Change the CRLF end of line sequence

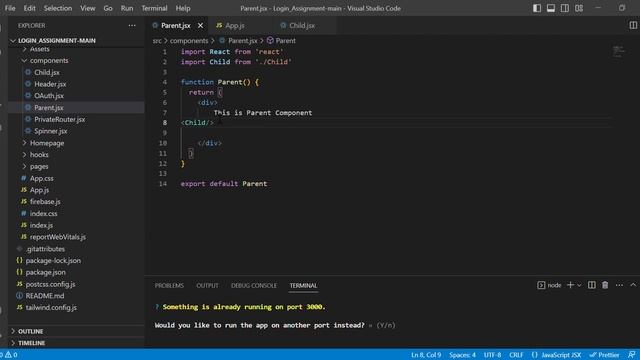[516, 355]
